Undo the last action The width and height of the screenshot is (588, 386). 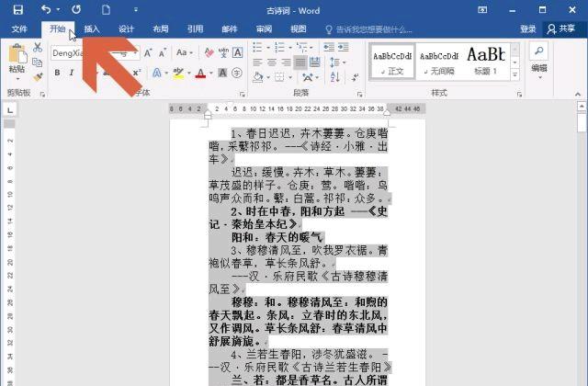click(x=46, y=9)
